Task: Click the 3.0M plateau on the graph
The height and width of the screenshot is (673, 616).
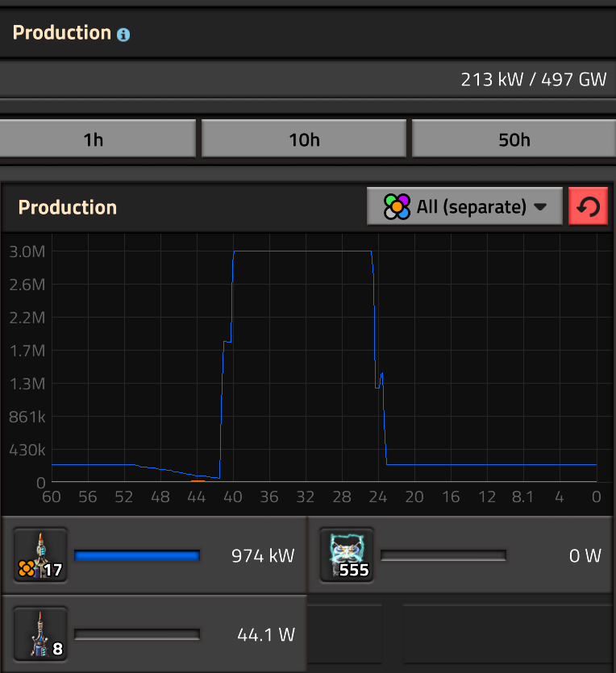Action: coord(302,251)
